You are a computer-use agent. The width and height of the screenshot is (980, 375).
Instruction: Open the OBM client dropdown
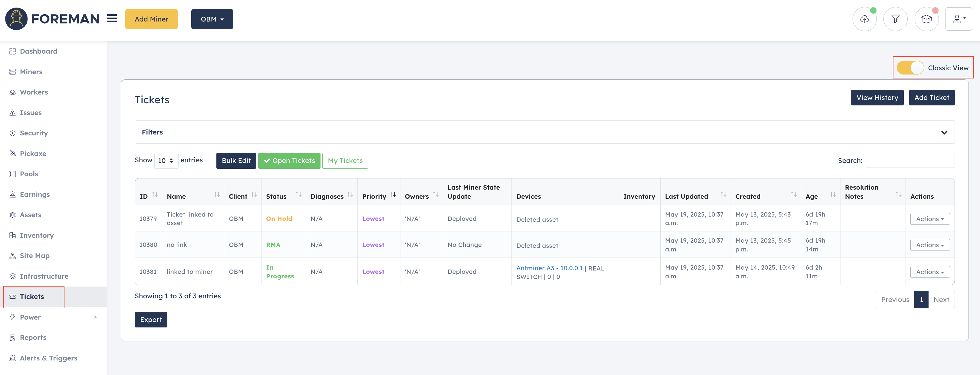coord(212,19)
